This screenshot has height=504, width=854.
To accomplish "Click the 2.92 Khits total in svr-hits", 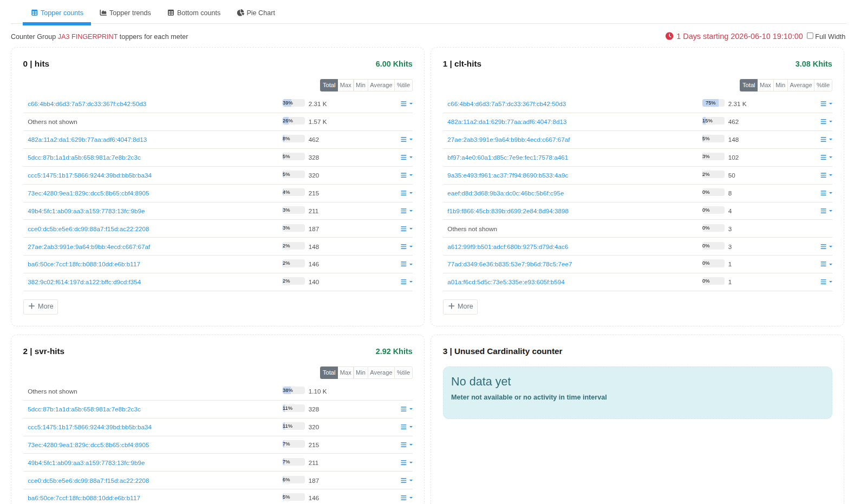I will click(394, 351).
